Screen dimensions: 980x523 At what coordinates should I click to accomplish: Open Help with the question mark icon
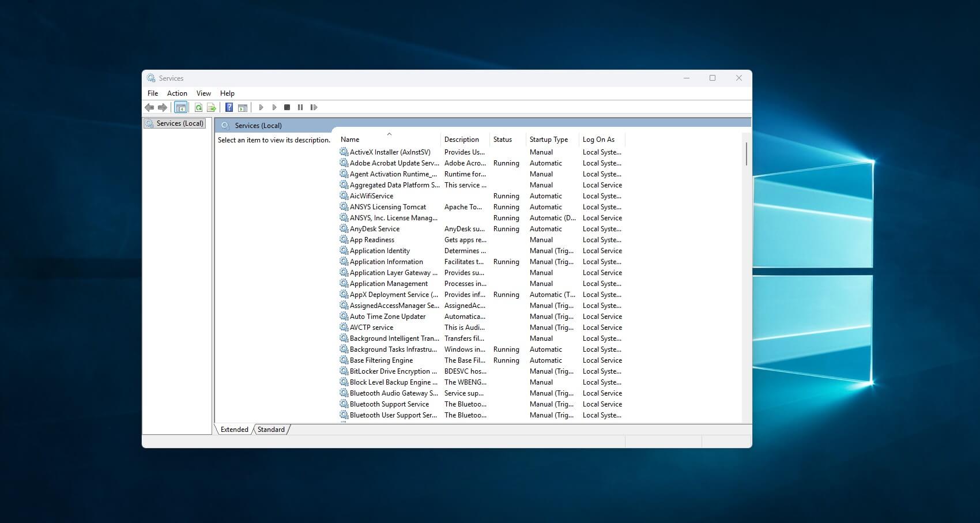(x=229, y=107)
